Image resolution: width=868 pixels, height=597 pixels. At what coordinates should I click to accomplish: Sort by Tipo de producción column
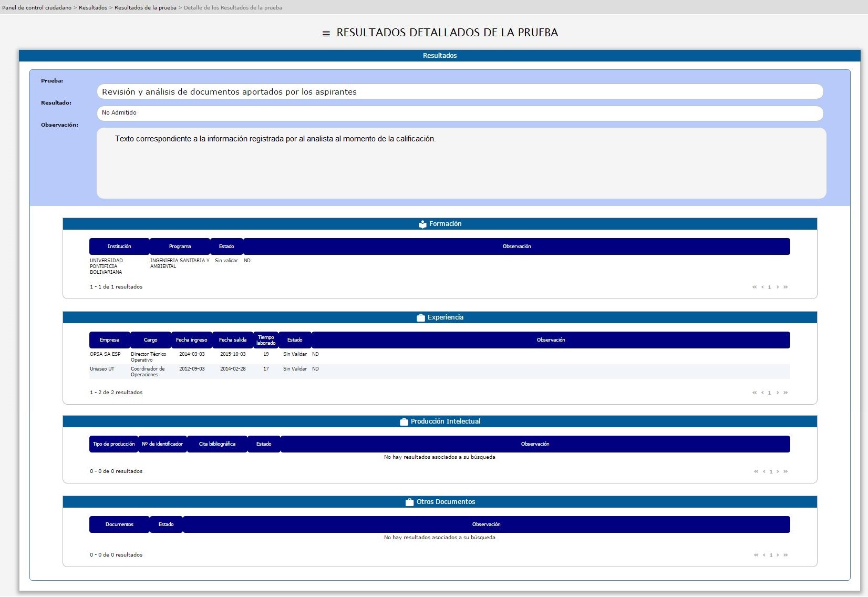pyautogui.click(x=113, y=444)
